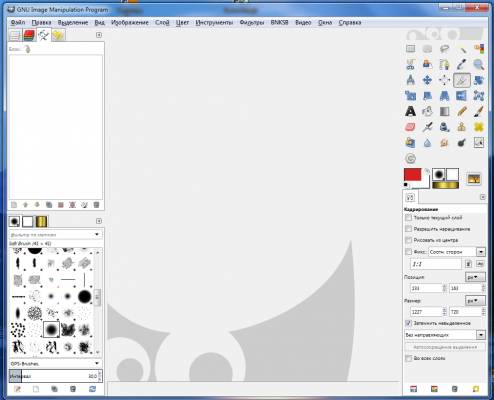
Task: Select the Smudge tool
Action: [x=444, y=143]
